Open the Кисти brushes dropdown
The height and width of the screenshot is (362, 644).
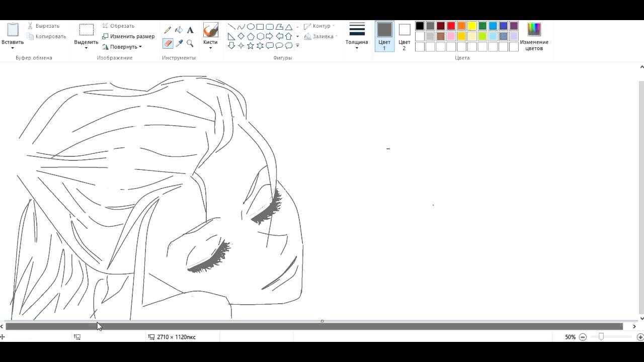(x=210, y=48)
